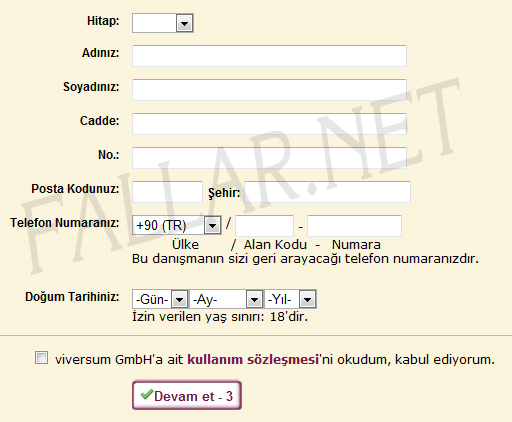This screenshot has height=422, width=512.
Task: Click the arrow icon next to +90 (TR)
Action: 213,225
